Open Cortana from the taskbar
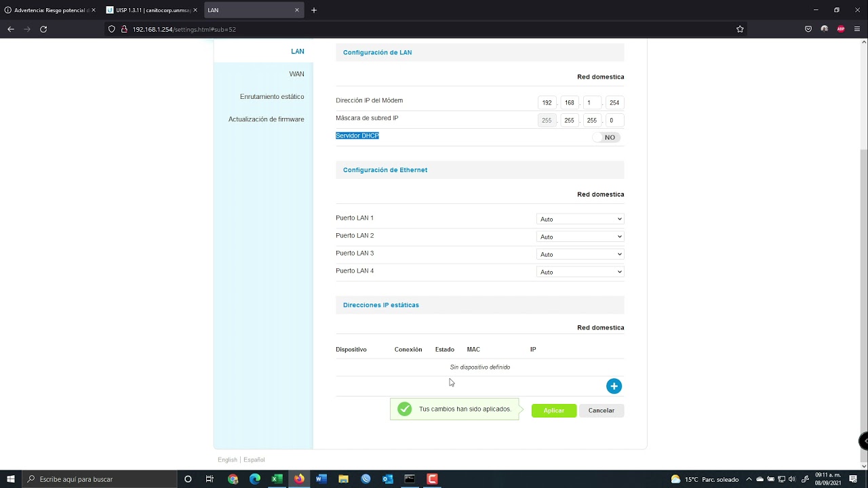This screenshot has height=488, width=868. (188, 479)
